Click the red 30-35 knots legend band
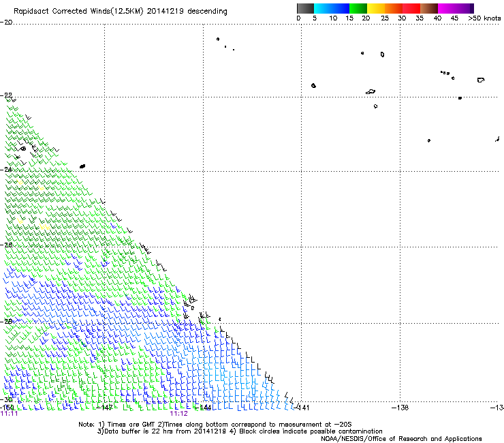504x443 pixels. pyautogui.click(x=411, y=8)
